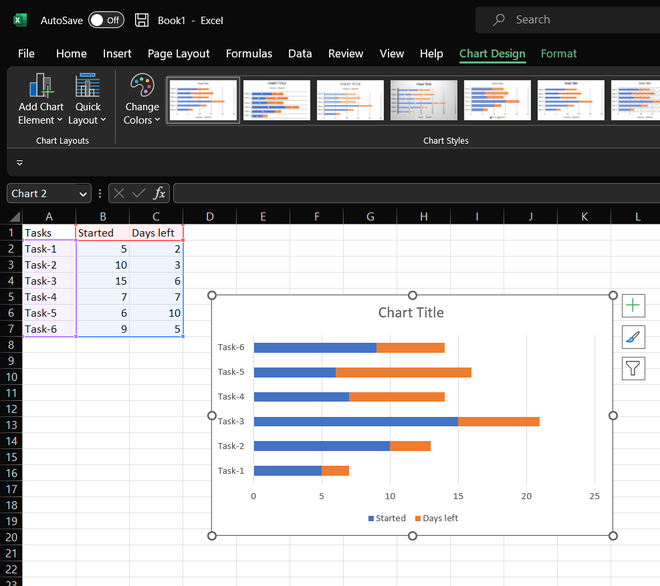The width and height of the screenshot is (660, 586).
Task: Select the third chart style thumbnail
Action: click(350, 100)
